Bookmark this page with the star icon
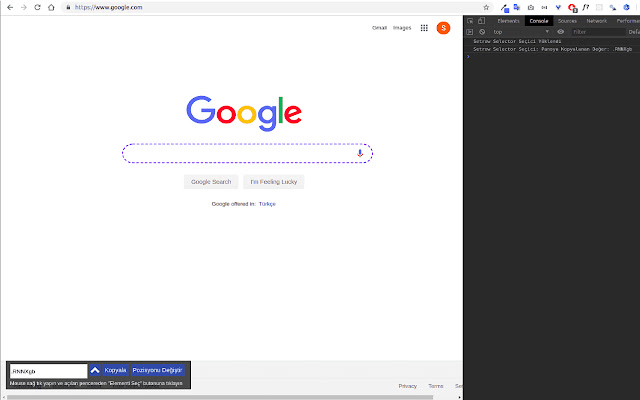This screenshot has height=400, width=640. 486,7
